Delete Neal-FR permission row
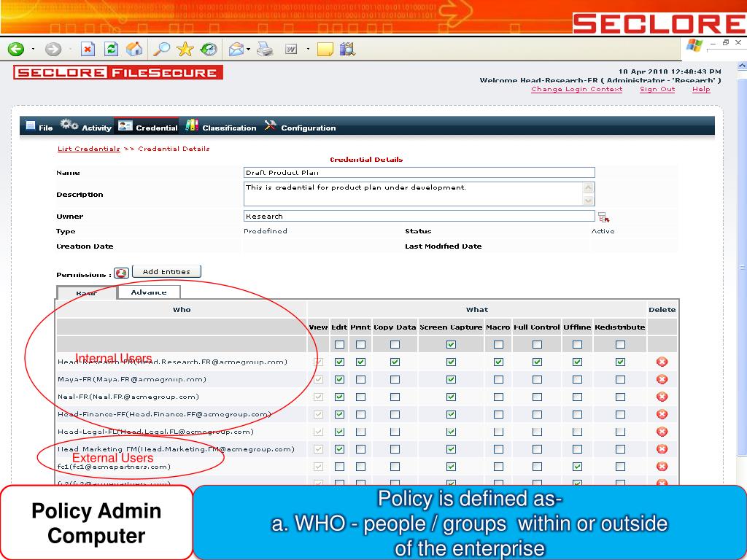This screenshot has height=560, width=747. pos(662,397)
